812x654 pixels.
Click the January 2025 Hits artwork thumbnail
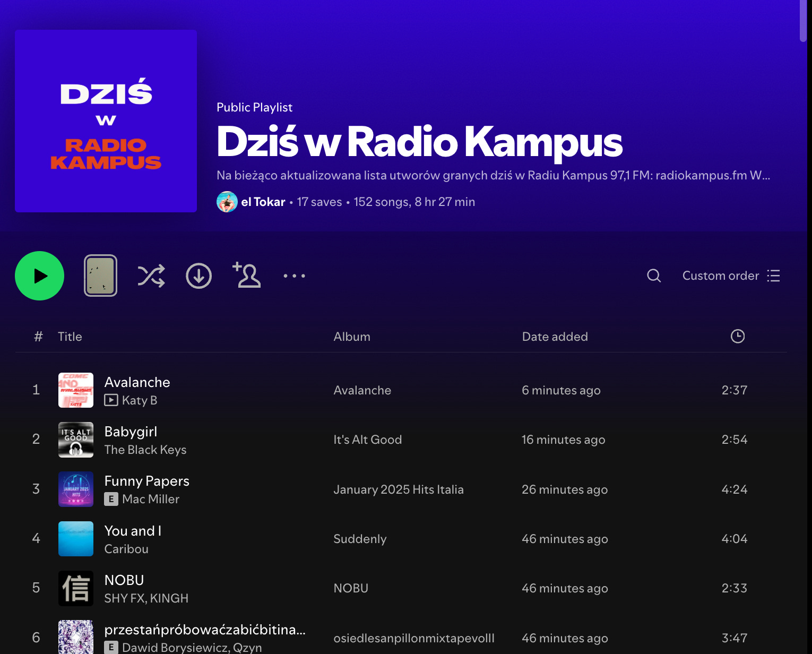(76, 489)
